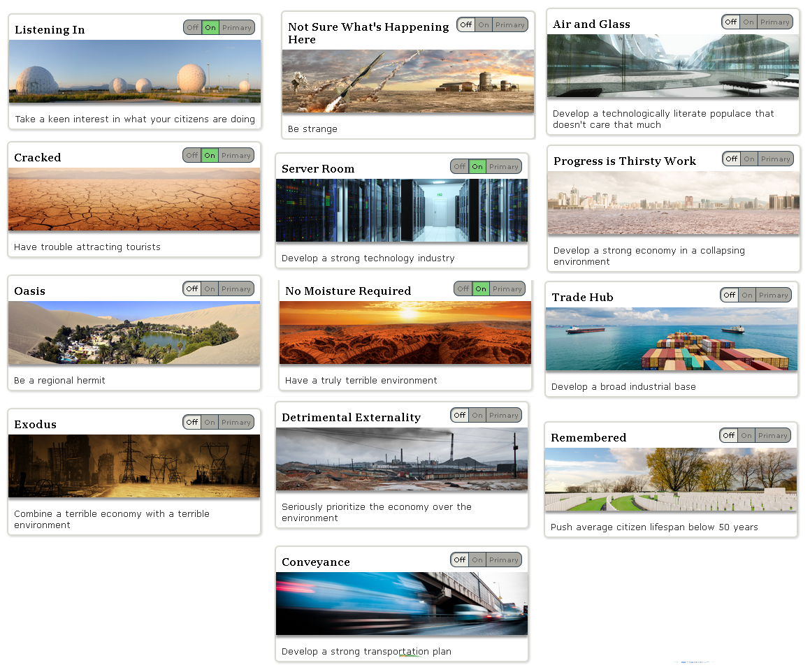Mark Remembered as Primary
Viewport: 810px width, 672px height.
[773, 435]
